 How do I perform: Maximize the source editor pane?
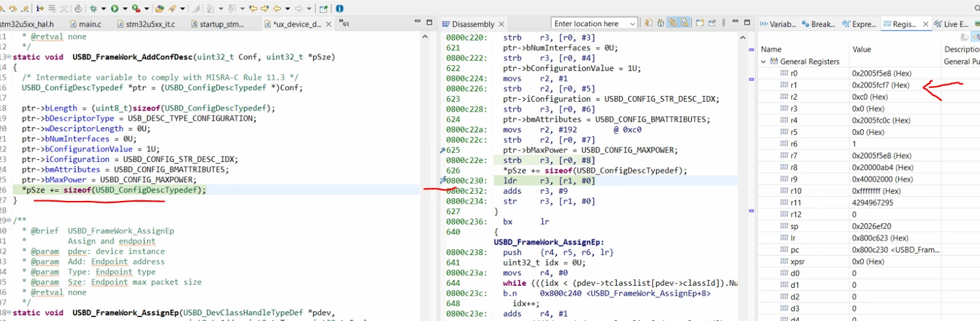pyautogui.click(x=429, y=23)
